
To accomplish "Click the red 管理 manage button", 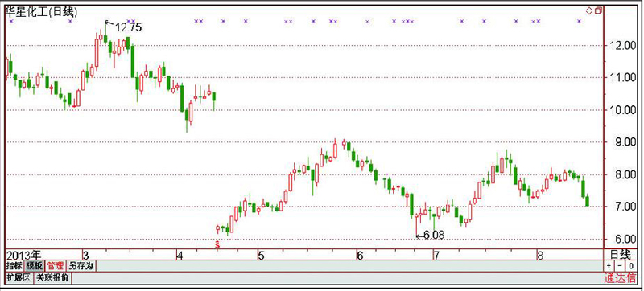I will tap(55, 266).
